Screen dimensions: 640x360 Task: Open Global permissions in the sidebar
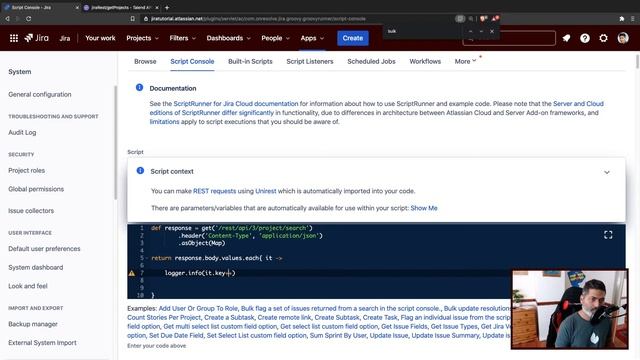tap(36, 189)
